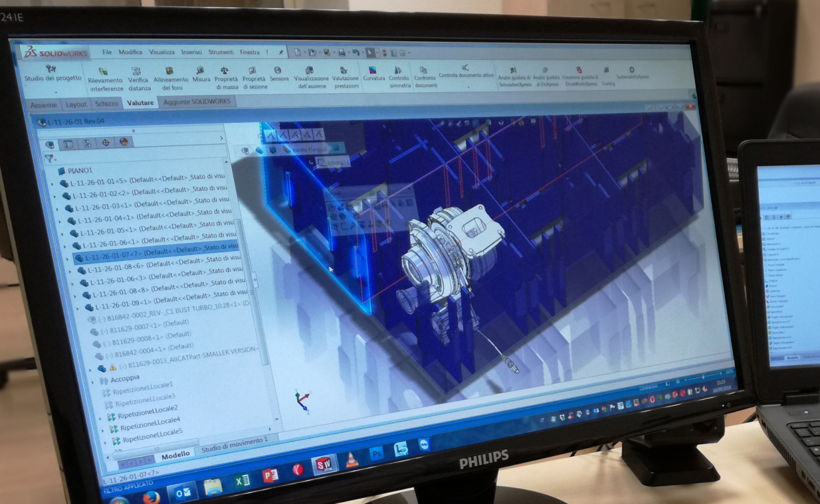Expand component L-11-26-01-03<1>

pyautogui.click(x=57, y=209)
